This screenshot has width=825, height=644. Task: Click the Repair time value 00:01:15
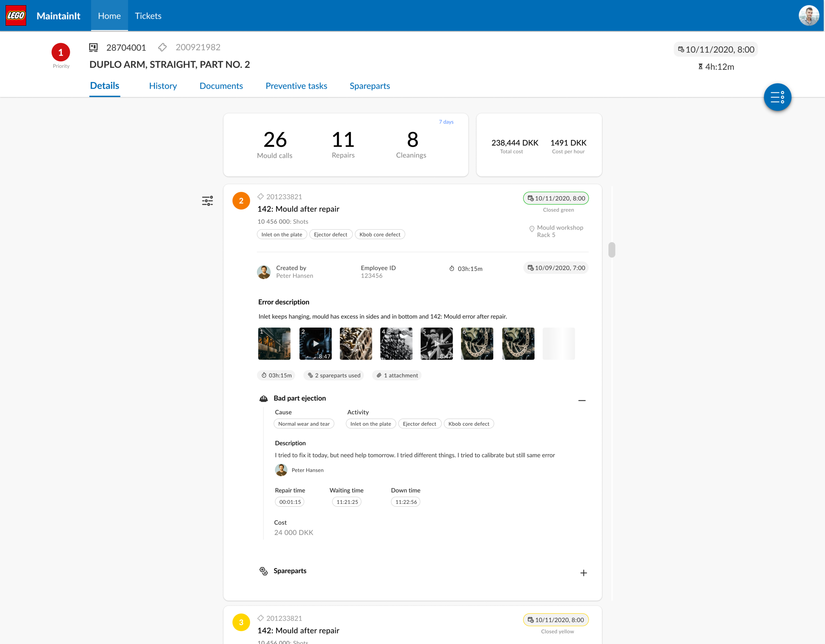(290, 501)
